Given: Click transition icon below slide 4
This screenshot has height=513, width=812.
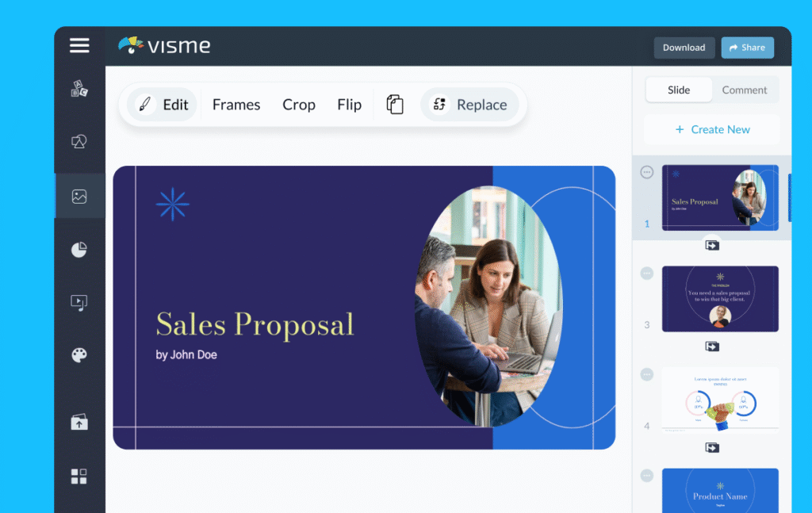Looking at the screenshot, I should click(x=712, y=447).
